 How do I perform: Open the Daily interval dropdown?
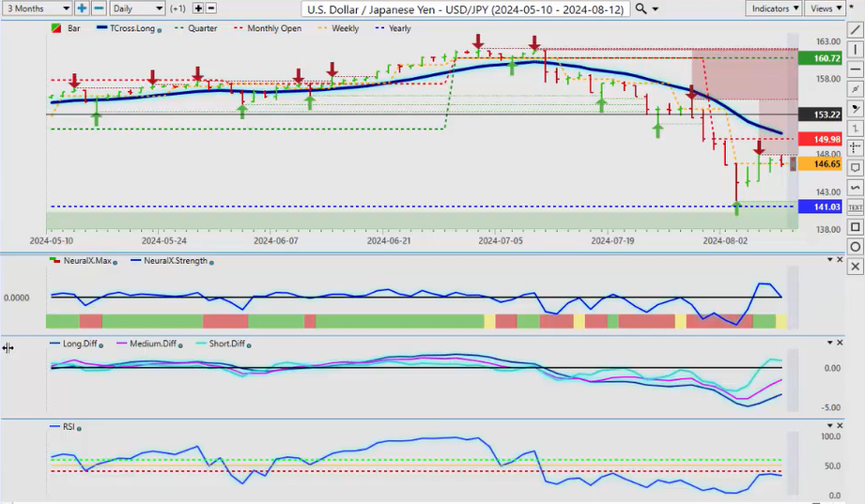click(136, 8)
